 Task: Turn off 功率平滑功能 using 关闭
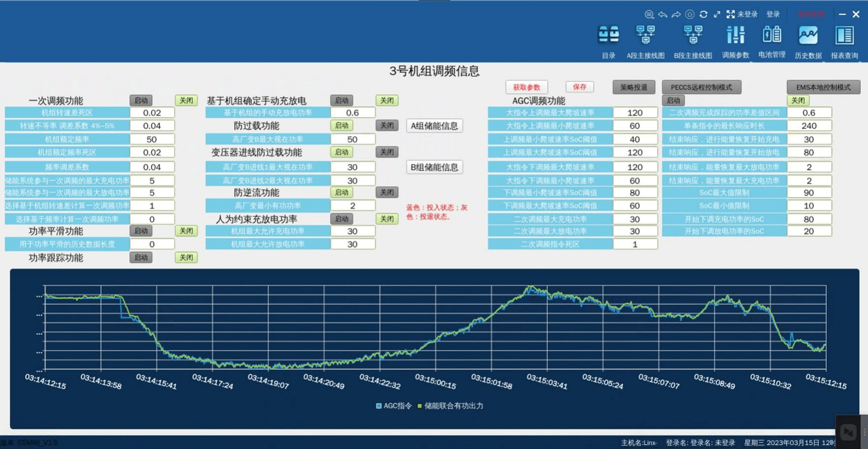186,231
